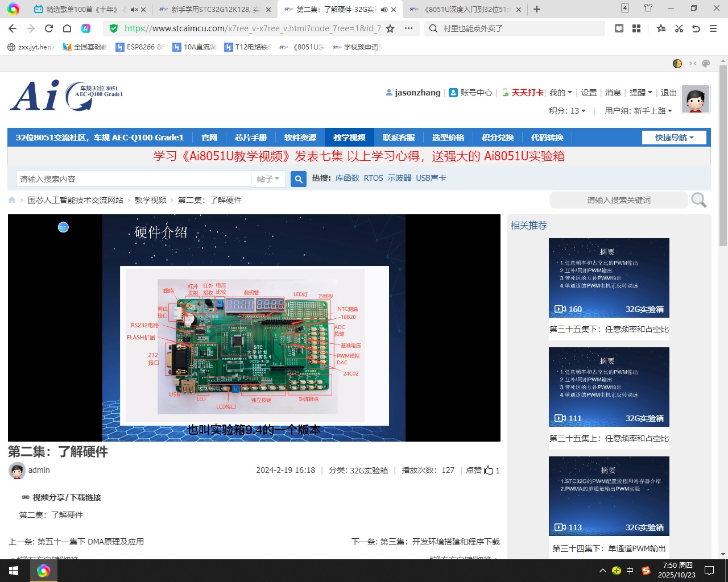
Task: Toggle the Chinese IME indicator 中
Action: (630, 571)
